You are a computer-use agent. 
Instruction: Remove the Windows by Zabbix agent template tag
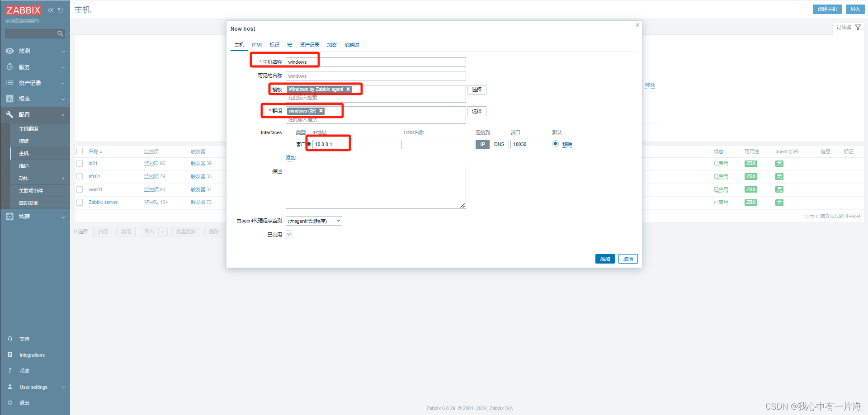click(348, 90)
